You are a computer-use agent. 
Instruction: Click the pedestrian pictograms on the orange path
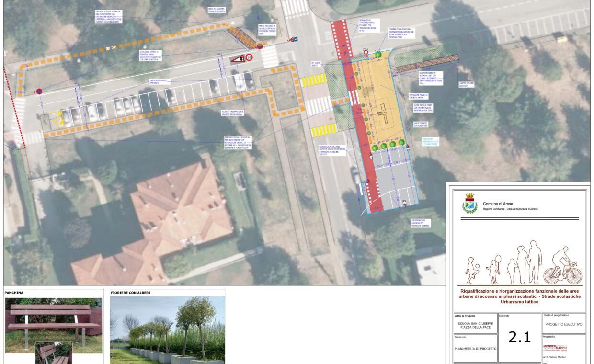[x=111, y=47]
